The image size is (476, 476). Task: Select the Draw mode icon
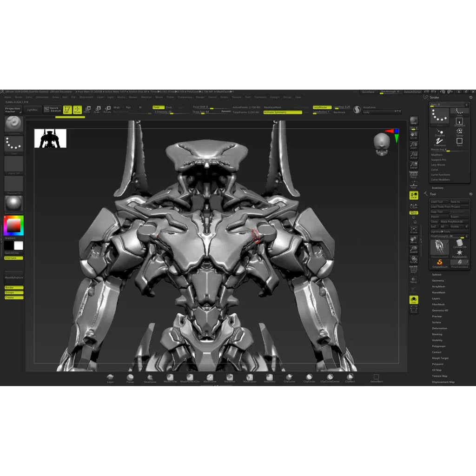(77, 110)
